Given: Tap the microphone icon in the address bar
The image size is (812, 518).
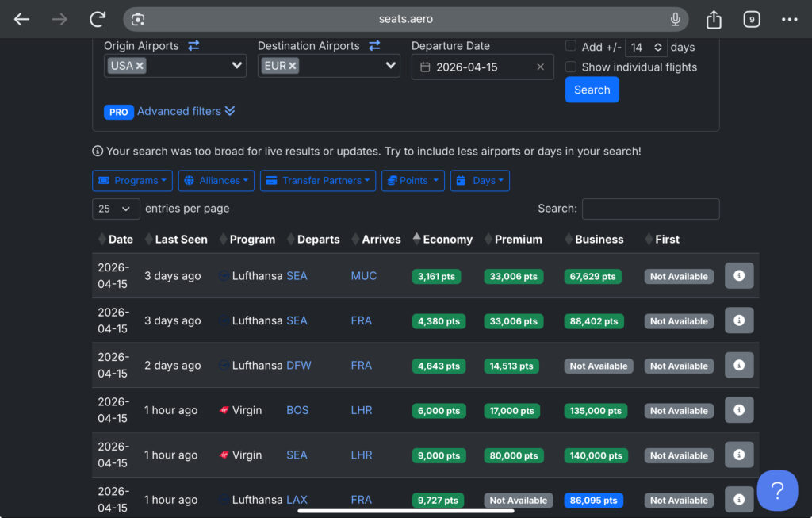Looking at the screenshot, I should (x=675, y=19).
